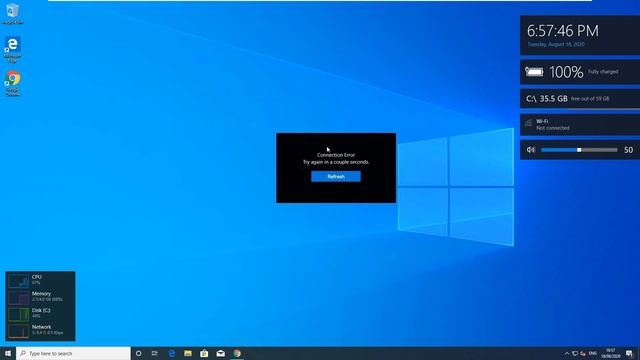Click the muted volume tray icon

583,353
